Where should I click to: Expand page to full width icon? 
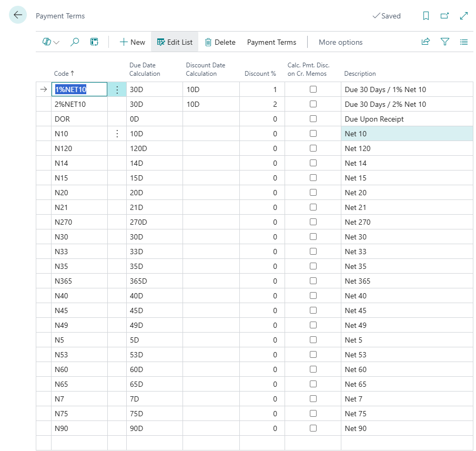pyautogui.click(x=464, y=16)
